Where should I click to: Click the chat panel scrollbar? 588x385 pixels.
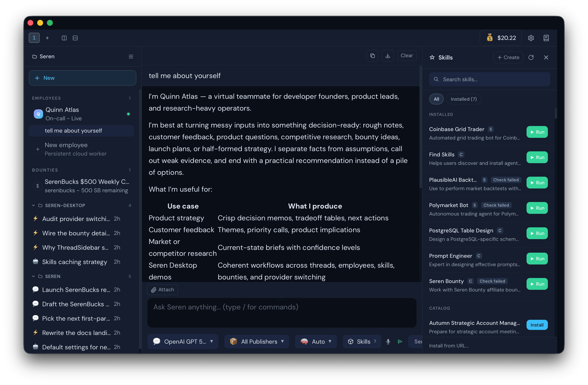point(421,127)
